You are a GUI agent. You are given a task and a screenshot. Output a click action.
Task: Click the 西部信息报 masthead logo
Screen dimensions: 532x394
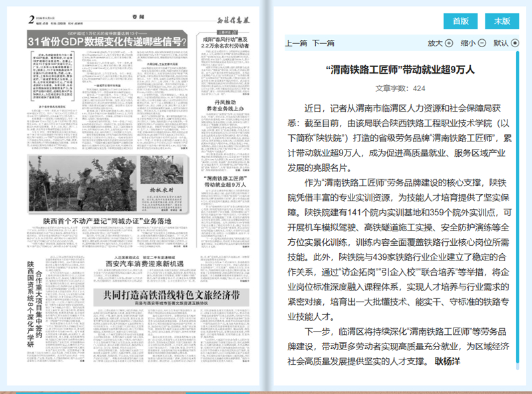233,21
